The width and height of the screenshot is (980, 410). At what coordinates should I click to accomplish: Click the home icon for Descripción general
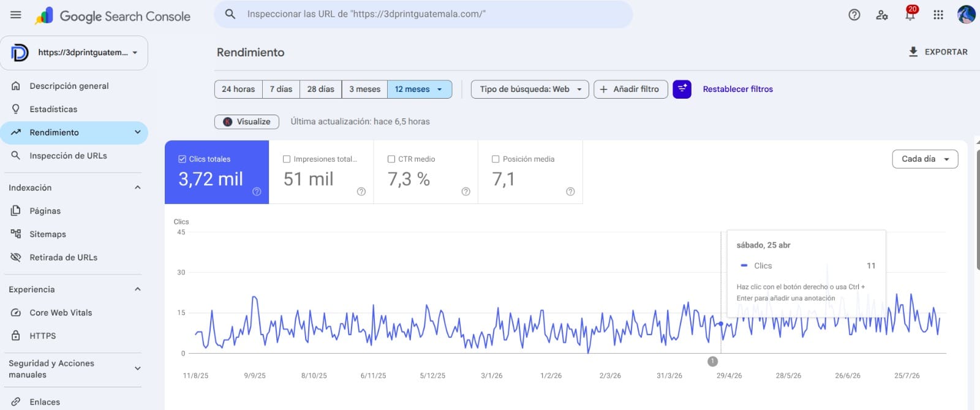click(x=16, y=86)
